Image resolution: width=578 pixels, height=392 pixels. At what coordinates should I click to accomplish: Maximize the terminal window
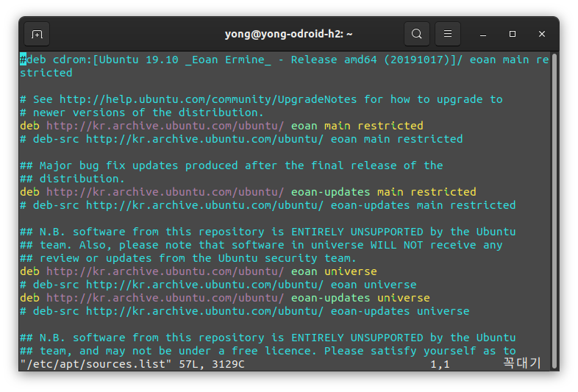coord(513,34)
